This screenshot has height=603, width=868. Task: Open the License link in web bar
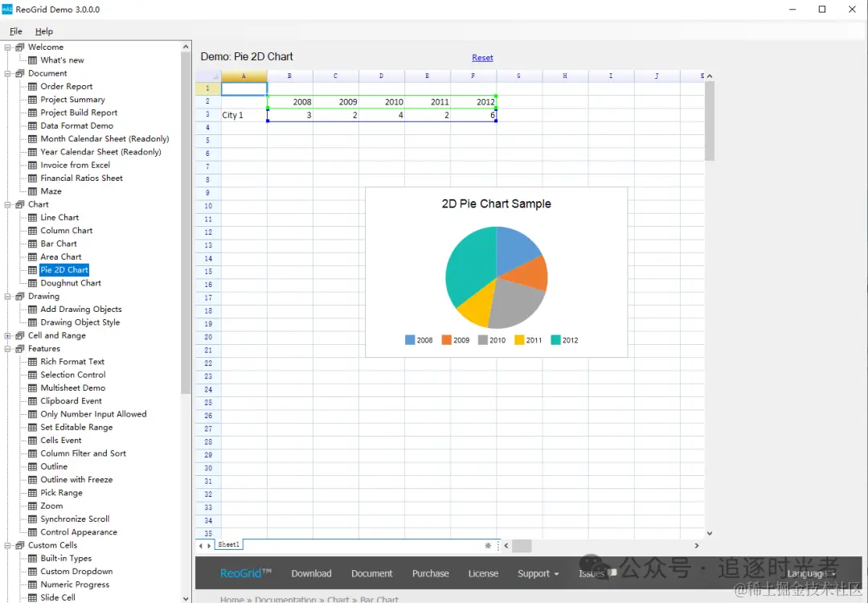(x=483, y=573)
